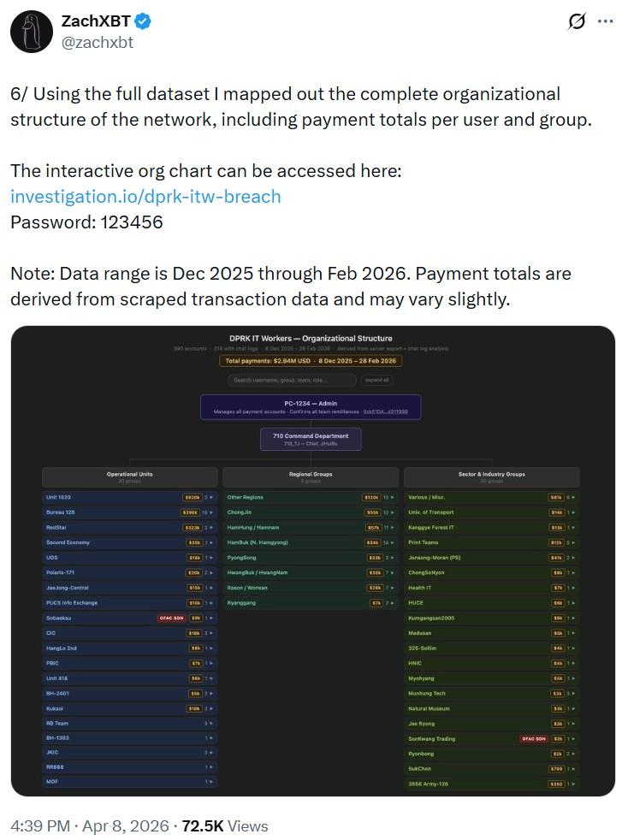622x840 pixels.
Task: Expand the Ryongbong sector group
Action: point(573,754)
